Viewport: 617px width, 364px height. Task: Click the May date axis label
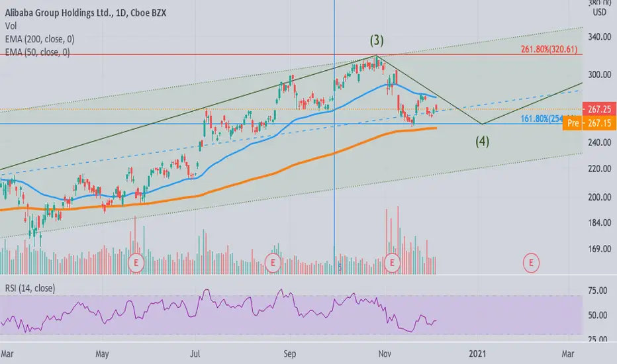[x=102, y=354]
